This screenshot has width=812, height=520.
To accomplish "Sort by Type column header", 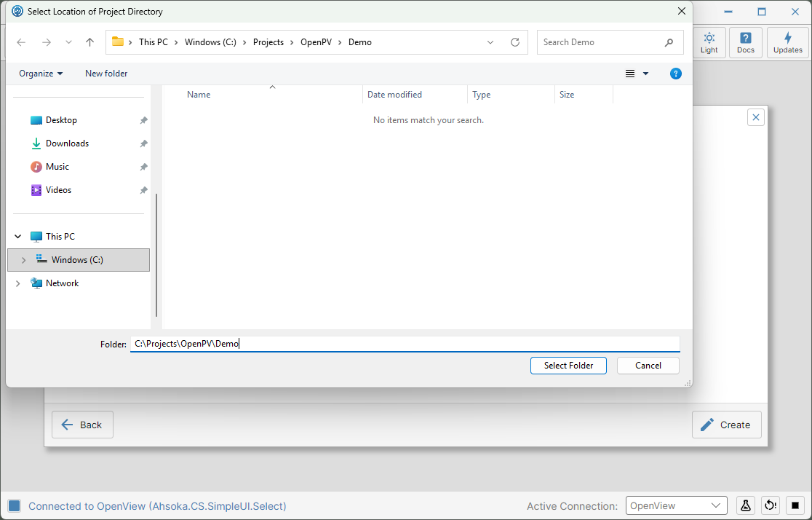I will 511,95.
